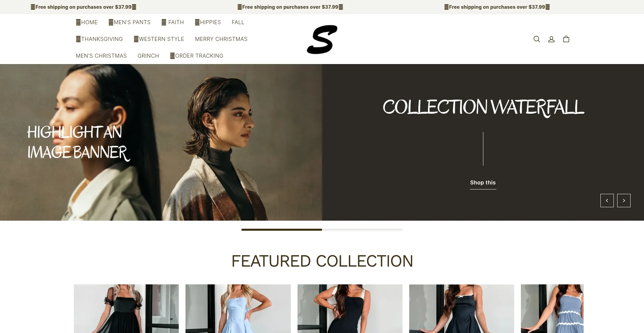644x333 pixels.
Task: Open ORDER TRACKING page
Action: 197,56
